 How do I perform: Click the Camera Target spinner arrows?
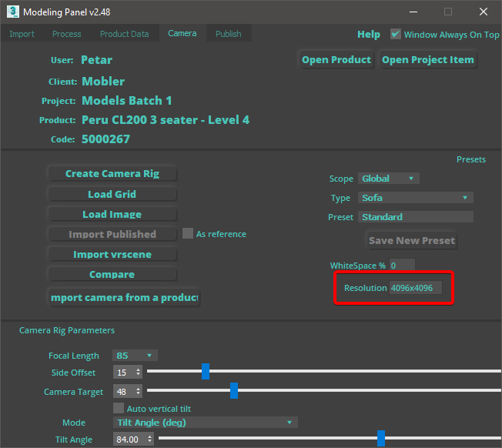138,391
